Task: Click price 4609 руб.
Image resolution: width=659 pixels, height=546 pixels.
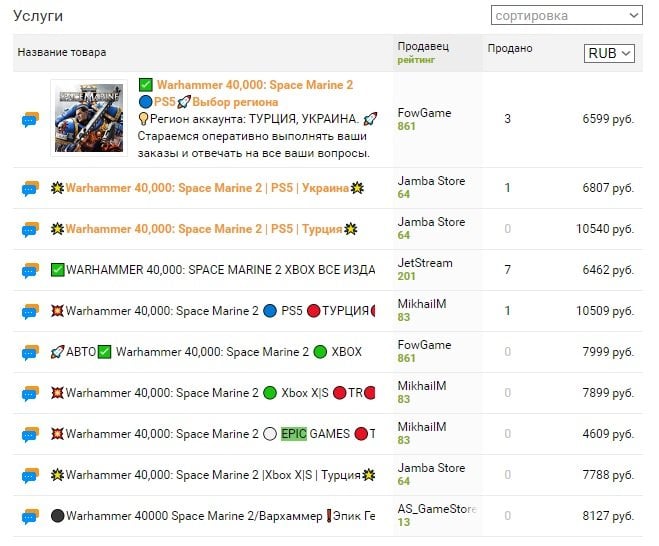Action: pos(608,434)
